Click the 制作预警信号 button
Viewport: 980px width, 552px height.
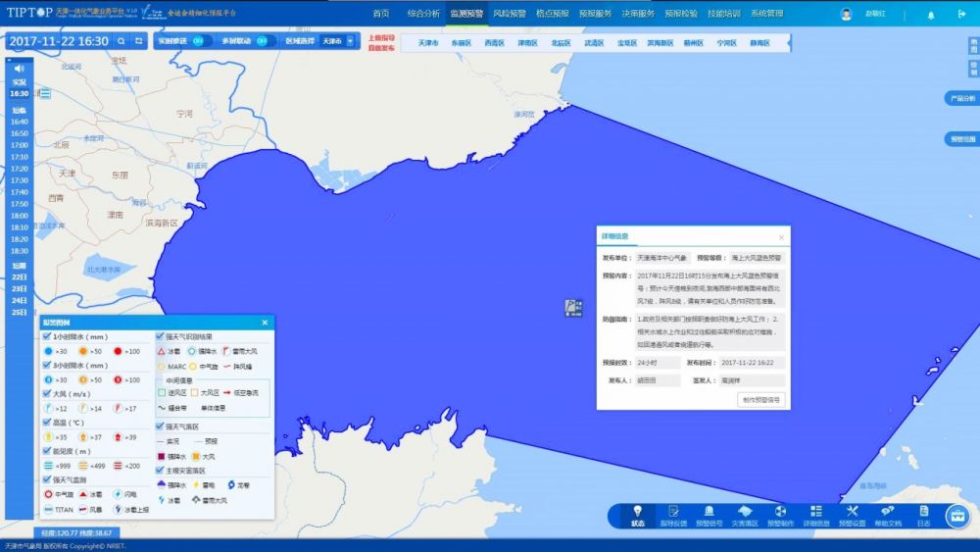point(761,400)
